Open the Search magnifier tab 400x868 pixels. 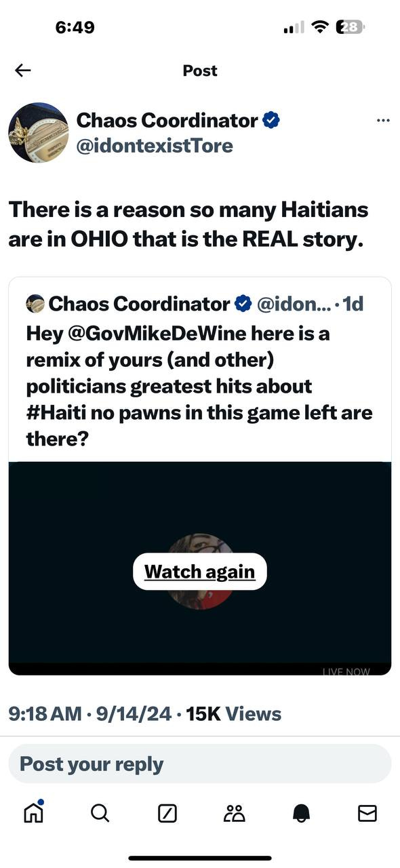point(100,812)
